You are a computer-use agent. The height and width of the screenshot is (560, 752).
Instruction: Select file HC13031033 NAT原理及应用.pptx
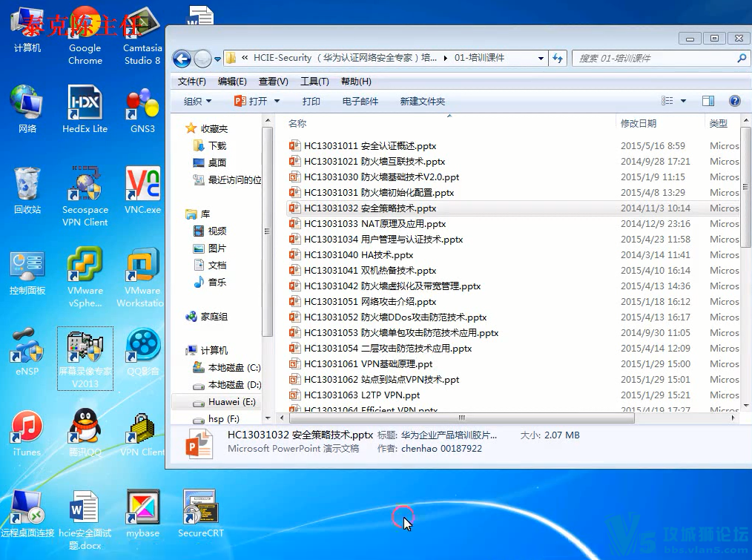point(367,223)
